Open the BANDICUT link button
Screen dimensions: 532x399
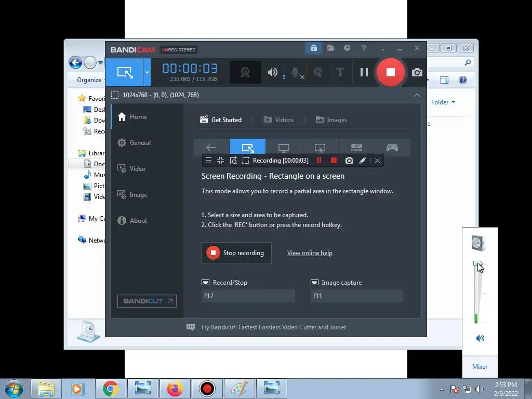tap(147, 301)
